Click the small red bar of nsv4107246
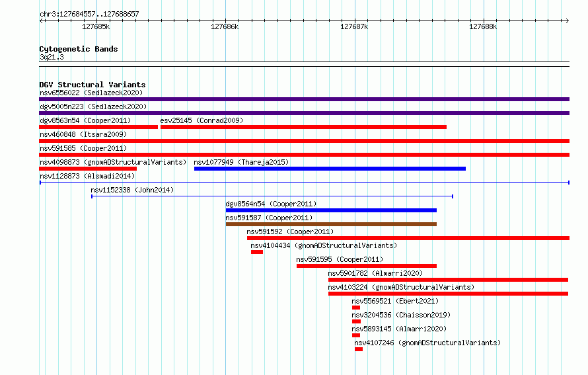Viewport: 588px width, 375px height. pos(359,349)
